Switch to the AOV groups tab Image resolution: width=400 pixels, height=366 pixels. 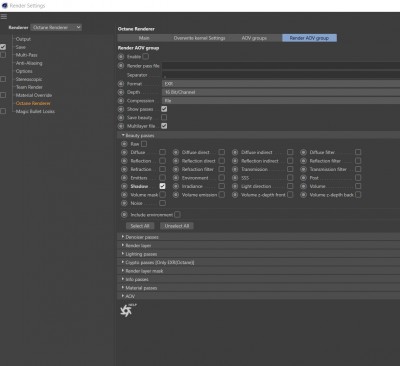(254, 38)
